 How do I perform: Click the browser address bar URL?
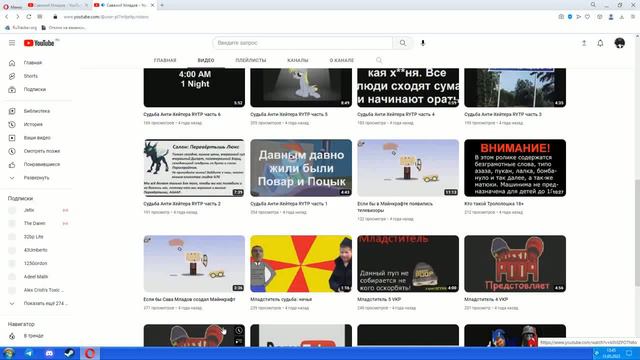106,17
